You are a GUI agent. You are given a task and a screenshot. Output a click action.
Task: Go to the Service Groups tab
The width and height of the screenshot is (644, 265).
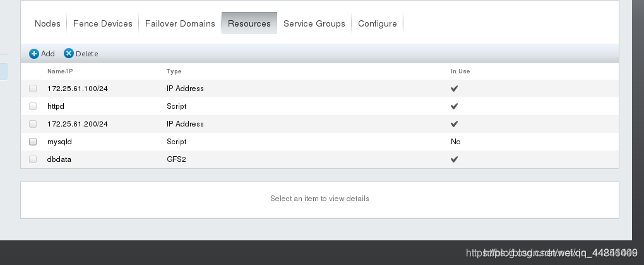click(314, 23)
